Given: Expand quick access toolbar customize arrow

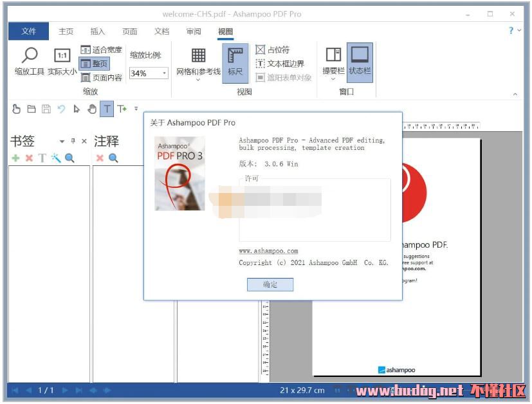Looking at the screenshot, I should (136, 109).
